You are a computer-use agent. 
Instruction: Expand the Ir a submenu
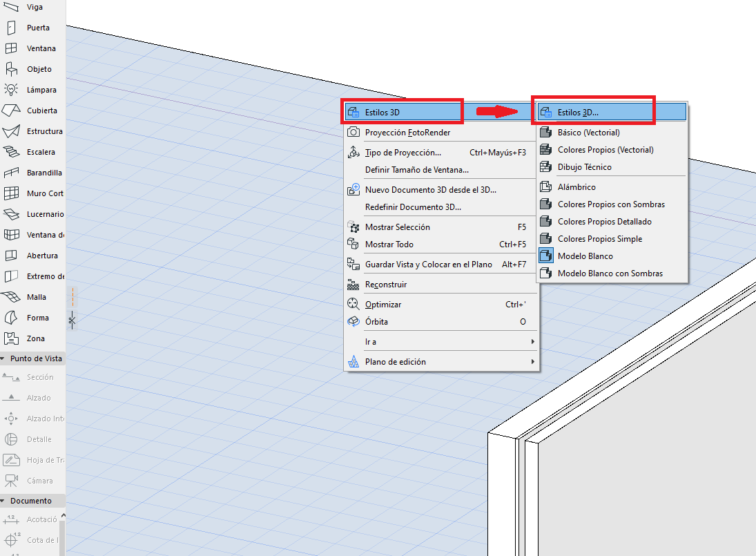(440, 342)
